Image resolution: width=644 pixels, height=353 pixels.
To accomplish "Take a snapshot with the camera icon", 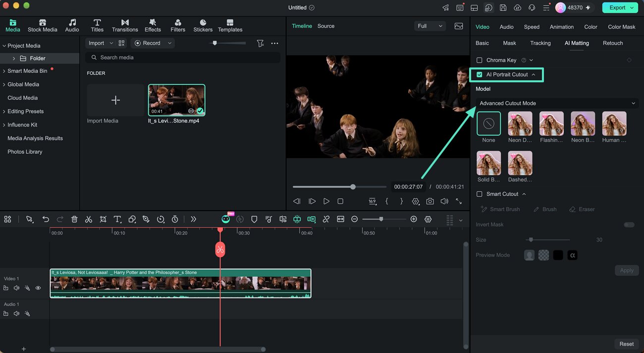I will [x=430, y=201].
